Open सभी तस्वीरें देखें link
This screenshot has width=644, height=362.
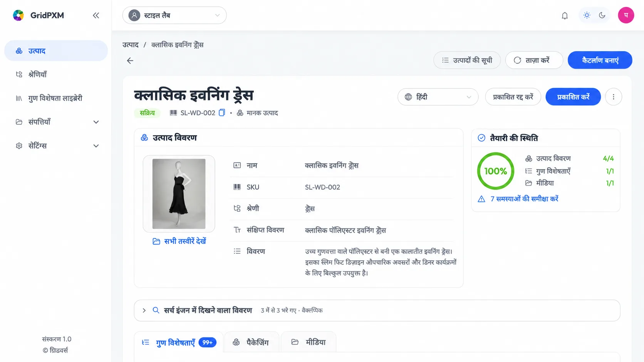(179, 241)
